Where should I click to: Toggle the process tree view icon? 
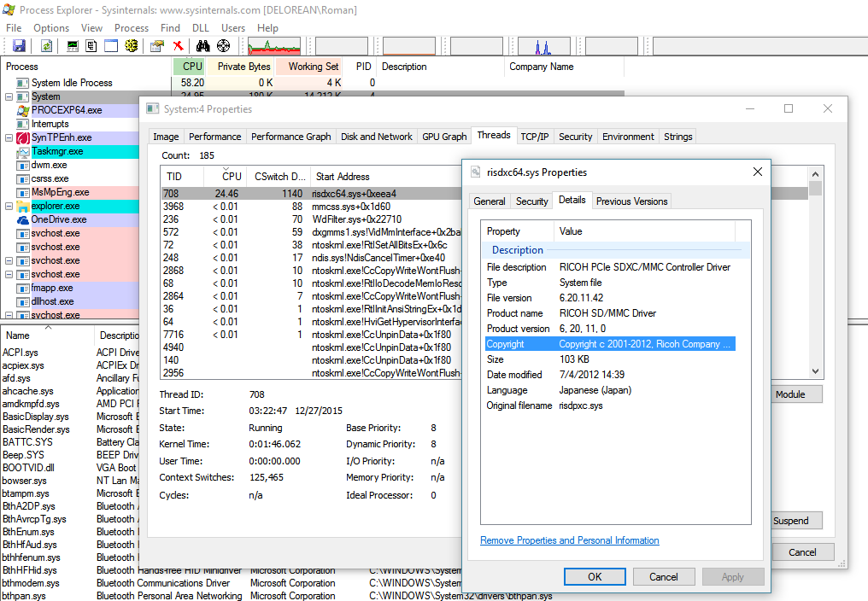(x=91, y=46)
